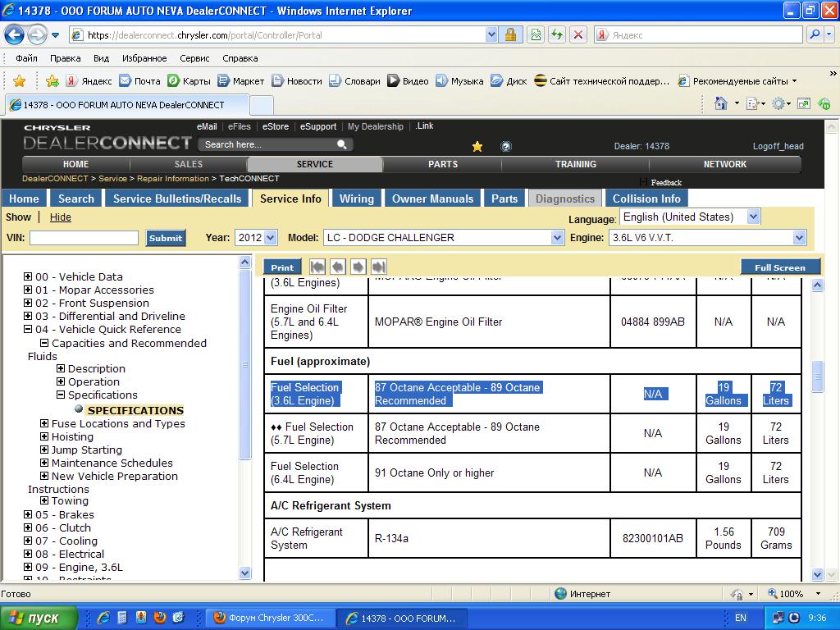Click the Add to Favorites star-plus icon
This screenshot has height=630, width=840.
point(52,81)
